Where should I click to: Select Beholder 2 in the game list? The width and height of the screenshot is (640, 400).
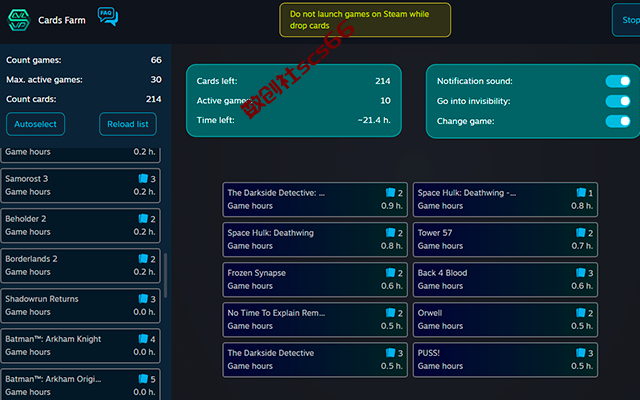coord(80,225)
